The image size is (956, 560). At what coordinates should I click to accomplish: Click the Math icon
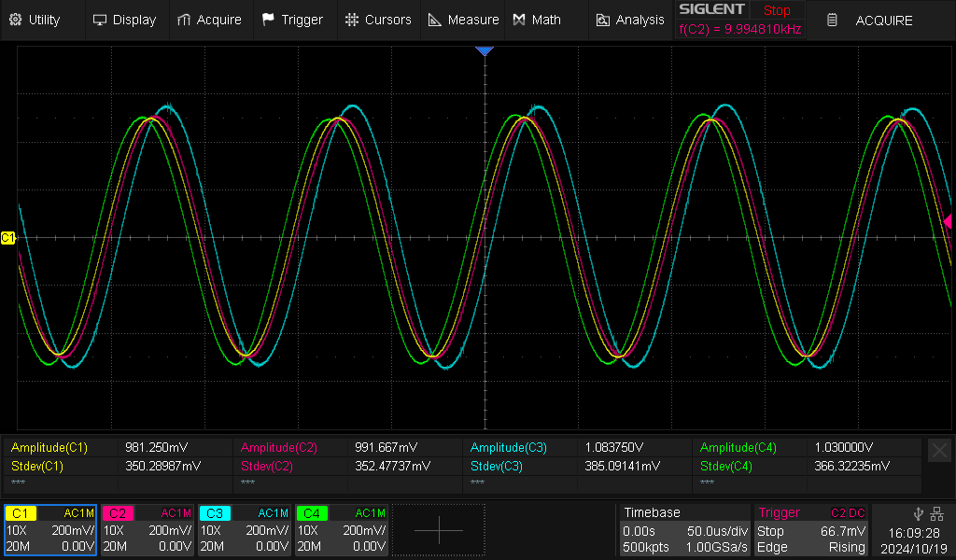pyautogui.click(x=520, y=19)
